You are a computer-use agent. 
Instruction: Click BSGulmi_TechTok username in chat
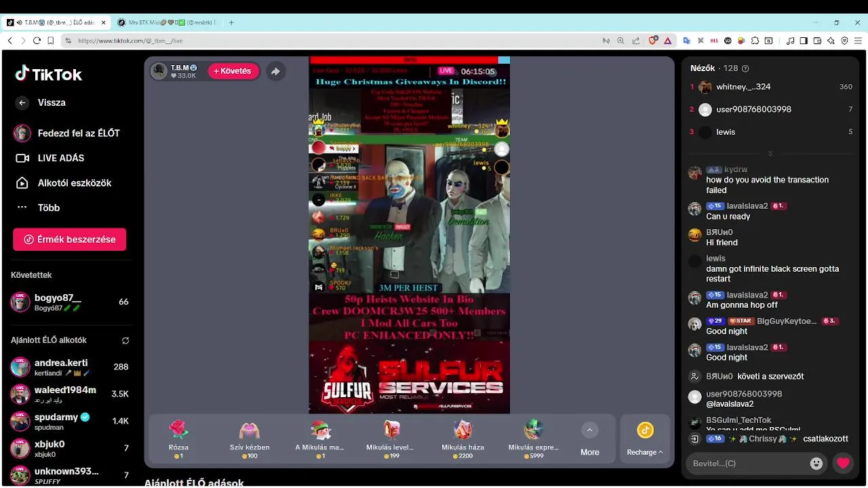pos(738,420)
